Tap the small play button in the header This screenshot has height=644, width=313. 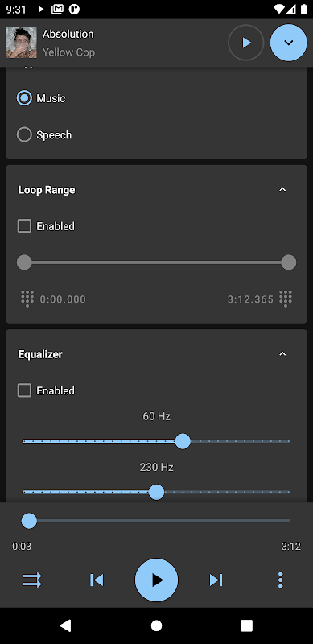coord(246,43)
